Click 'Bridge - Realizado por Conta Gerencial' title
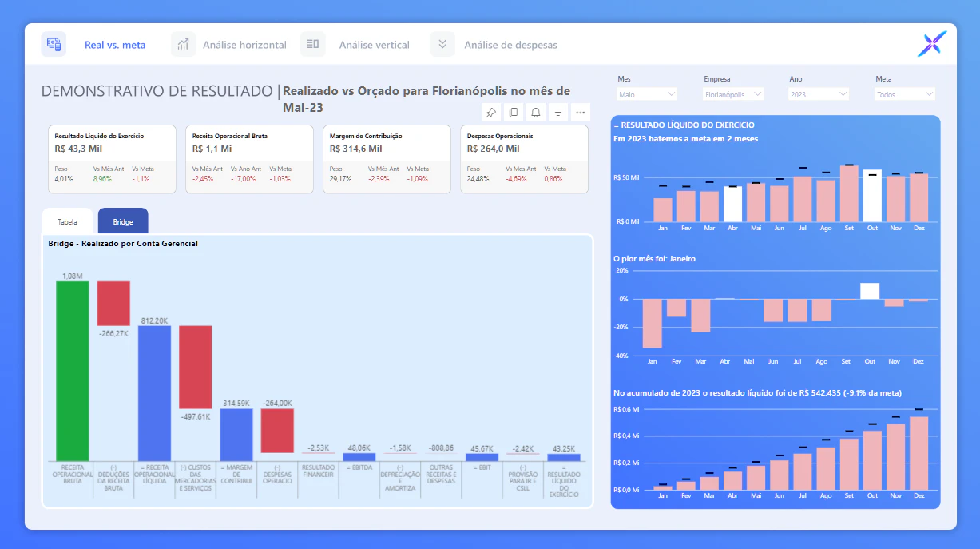 point(123,243)
